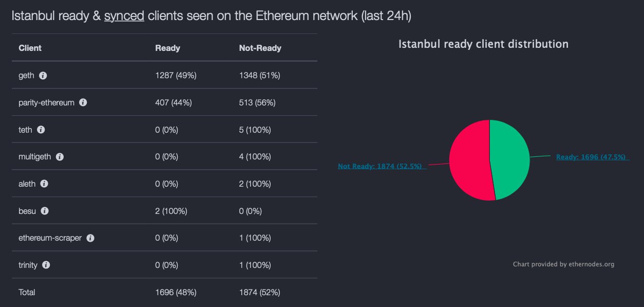Click the 'Ready' column header
The width and height of the screenshot is (644, 307).
167,48
